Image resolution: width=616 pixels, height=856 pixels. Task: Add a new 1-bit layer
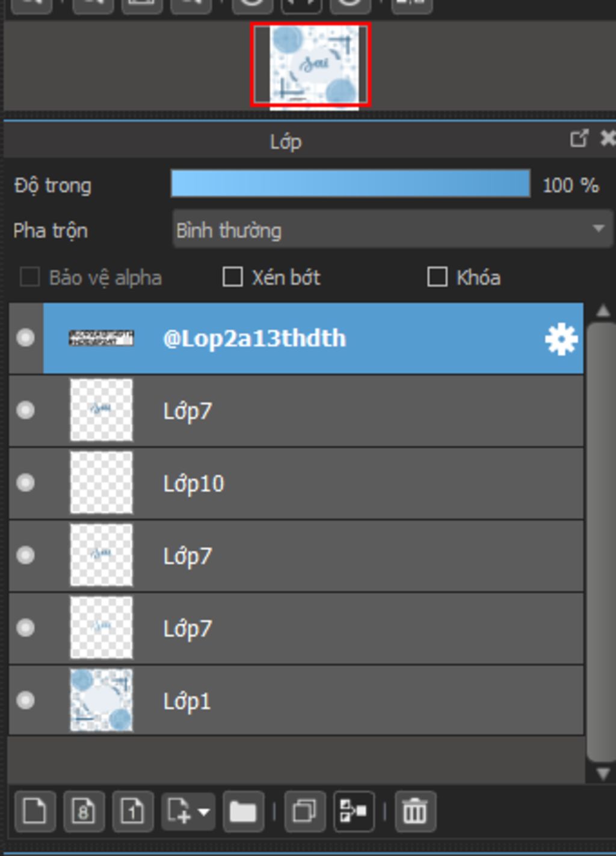click(132, 811)
